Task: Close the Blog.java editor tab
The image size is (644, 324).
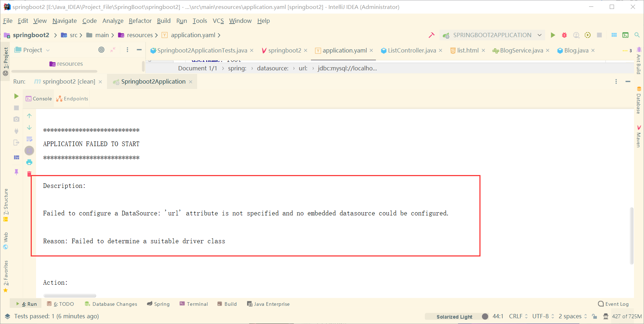Action: click(x=593, y=50)
